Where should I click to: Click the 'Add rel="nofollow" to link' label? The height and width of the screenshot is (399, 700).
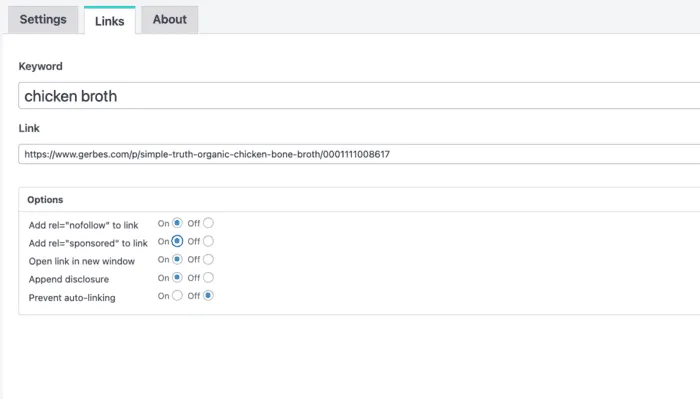click(83, 225)
